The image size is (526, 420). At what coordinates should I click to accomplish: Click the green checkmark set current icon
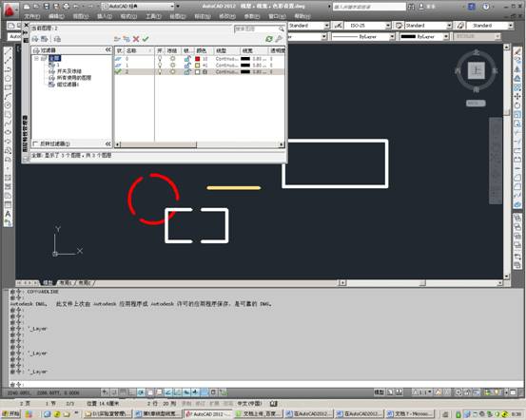click(146, 39)
